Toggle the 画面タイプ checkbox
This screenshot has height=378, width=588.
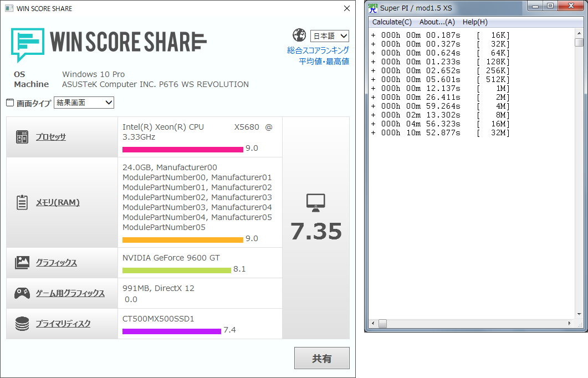click(x=10, y=103)
